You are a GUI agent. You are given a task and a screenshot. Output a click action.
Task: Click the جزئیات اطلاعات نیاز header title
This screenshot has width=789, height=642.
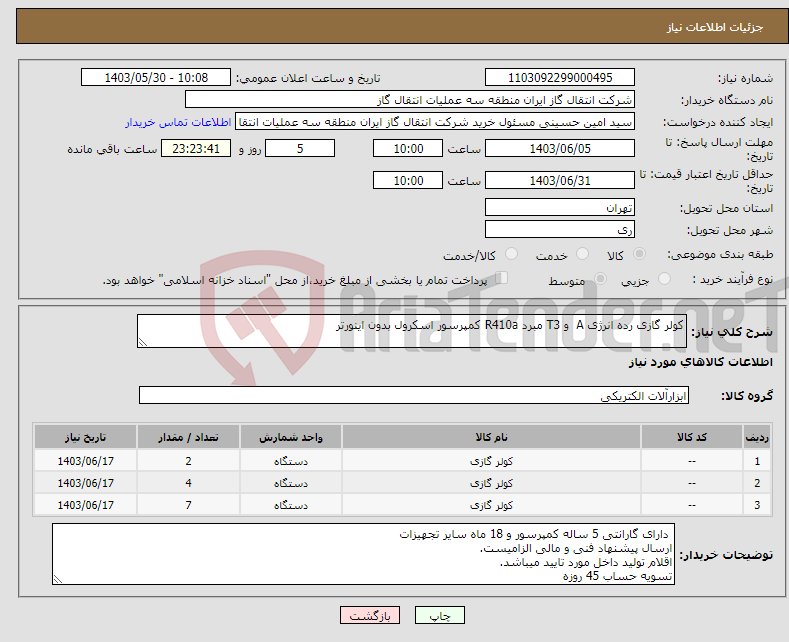click(715, 27)
